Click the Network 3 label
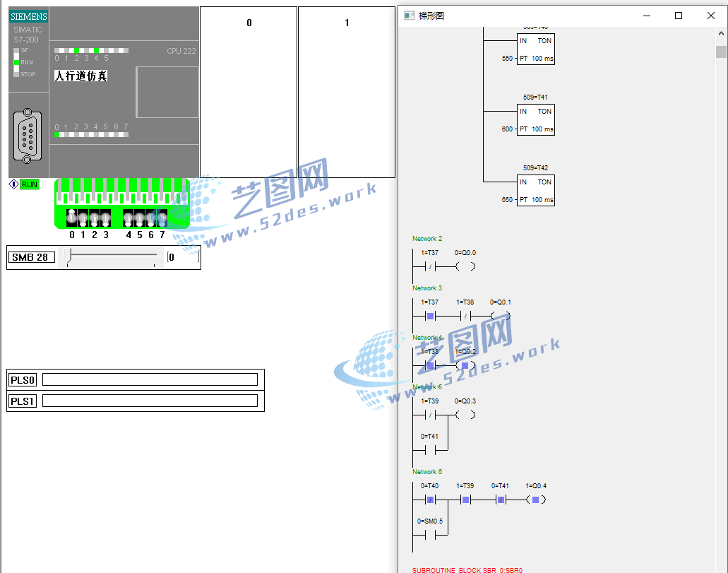 [x=427, y=288]
